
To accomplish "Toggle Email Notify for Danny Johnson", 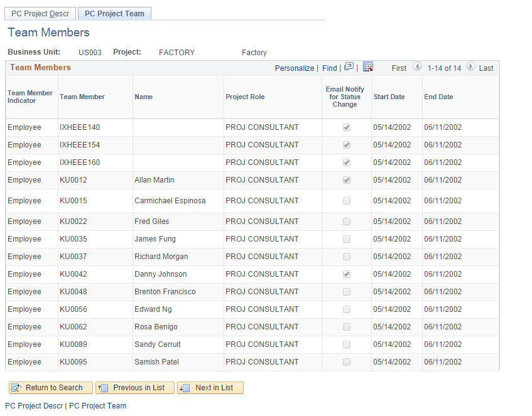I will point(346,274).
